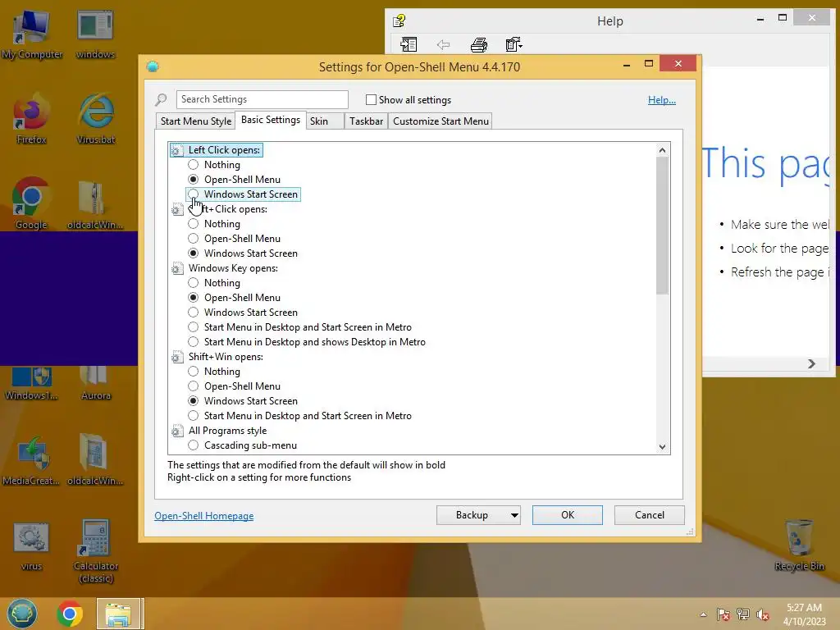Click the Cancel button

coord(650,515)
